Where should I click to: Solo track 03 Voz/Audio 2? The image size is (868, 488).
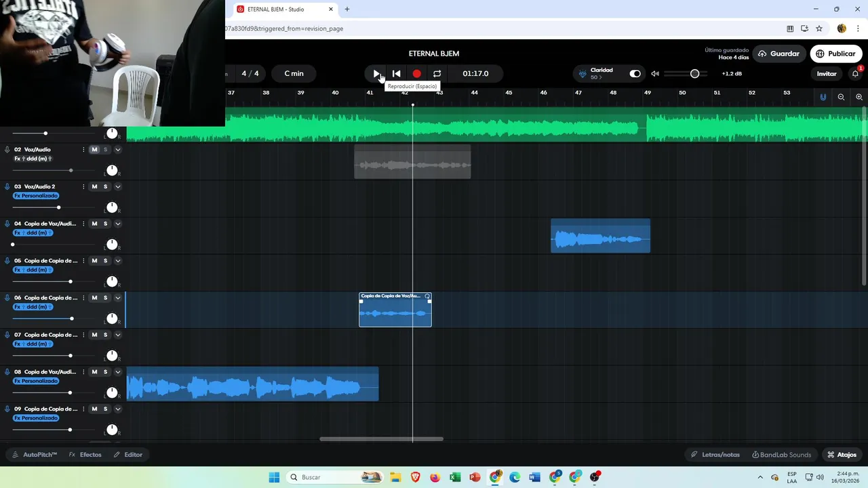tap(105, 186)
